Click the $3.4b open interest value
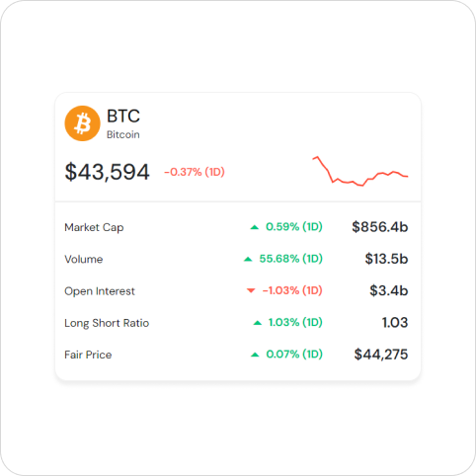This screenshot has width=476, height=476. 389,290
